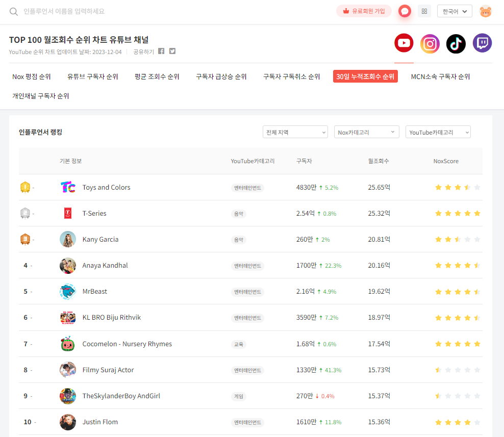Switch to MCN소속 구독자 순위 tab
Image resolution: width=504 pixels, height=437 pixels.
440,76
